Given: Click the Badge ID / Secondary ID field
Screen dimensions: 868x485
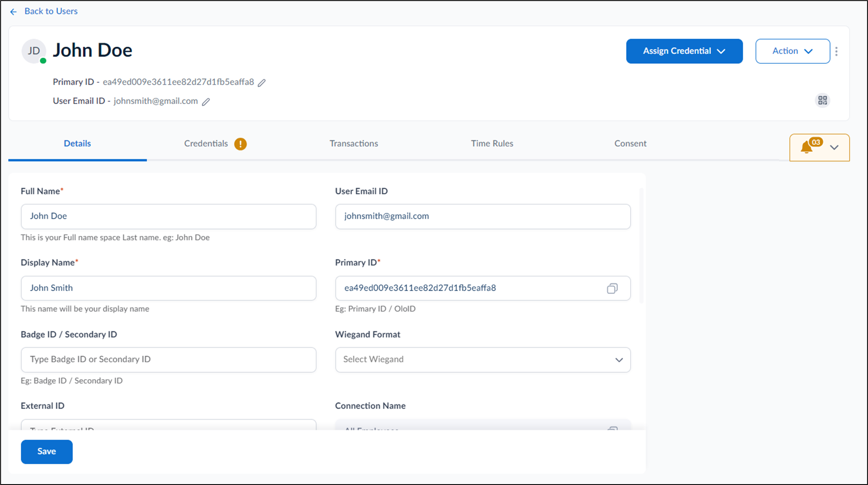Looking at the screenshot, I should coord(168,360).
